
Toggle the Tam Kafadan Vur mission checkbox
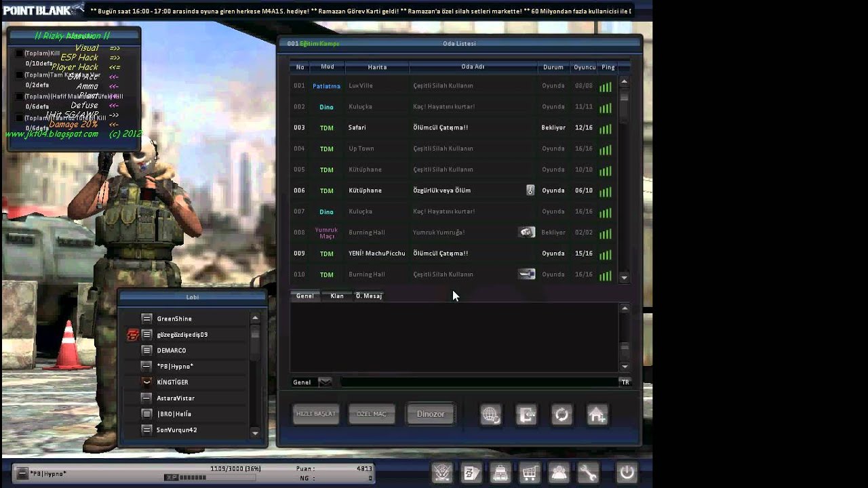click(x=19, y=75)
